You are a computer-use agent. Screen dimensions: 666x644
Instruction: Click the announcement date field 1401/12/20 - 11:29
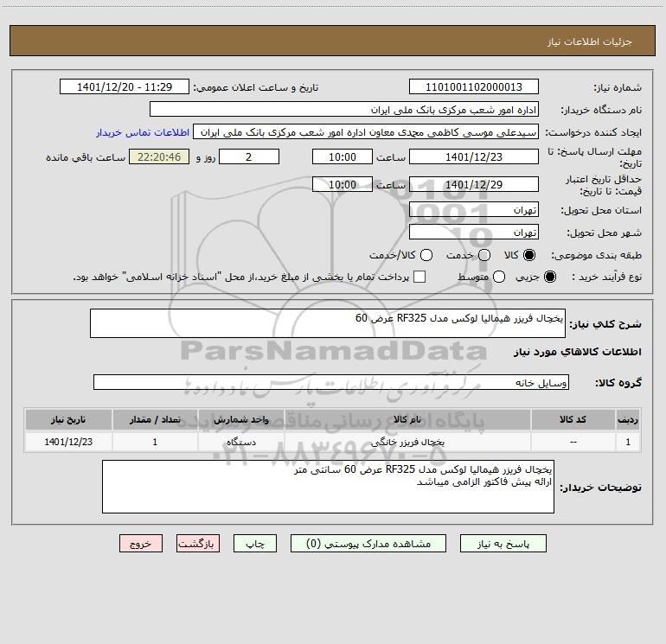tap(125, 86)
